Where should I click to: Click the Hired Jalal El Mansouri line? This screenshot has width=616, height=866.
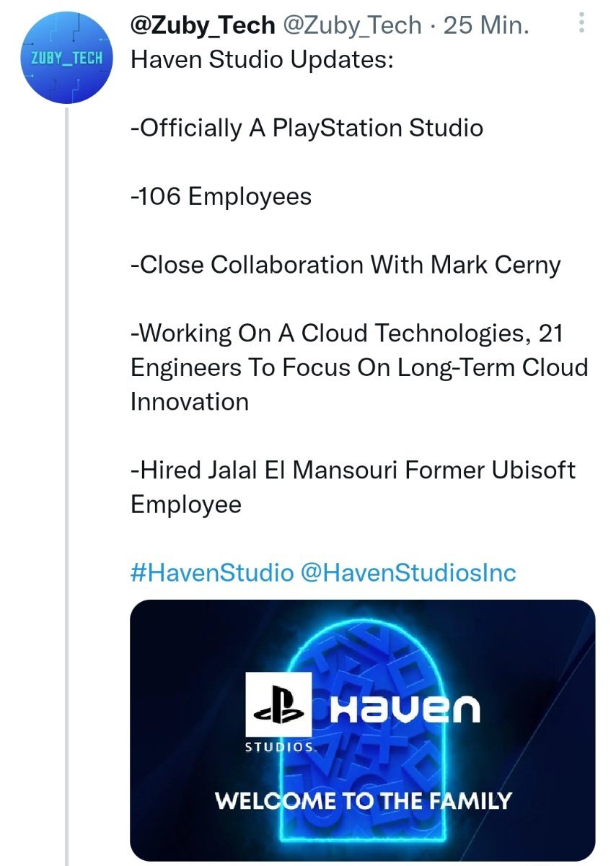click(353, 487)
